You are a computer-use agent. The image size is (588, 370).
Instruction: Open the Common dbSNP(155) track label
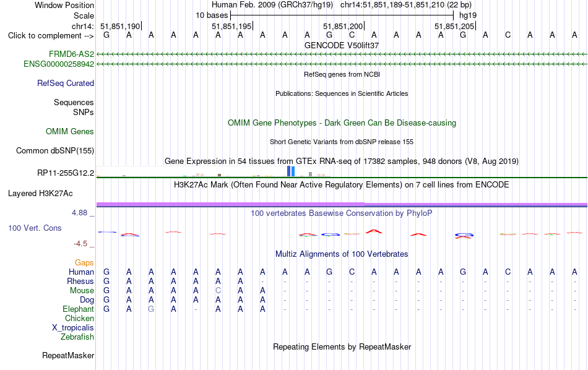coord(55,151)
